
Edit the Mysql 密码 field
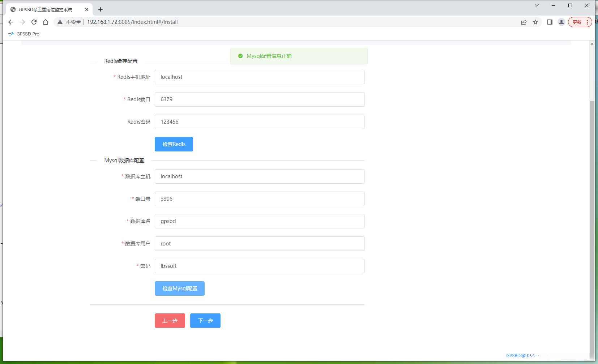tap(260, 266)
